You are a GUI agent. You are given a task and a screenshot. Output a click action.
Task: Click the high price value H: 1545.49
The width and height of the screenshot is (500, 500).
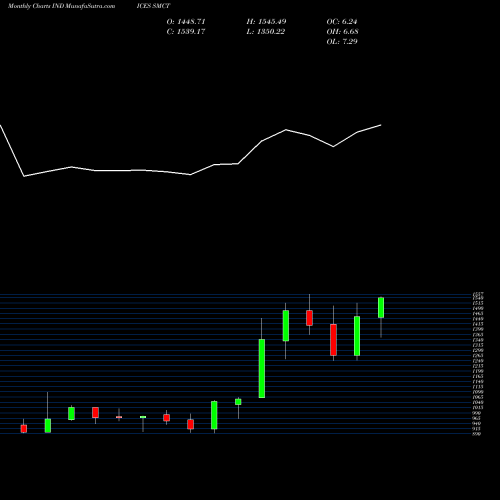(x=266, y=22)
